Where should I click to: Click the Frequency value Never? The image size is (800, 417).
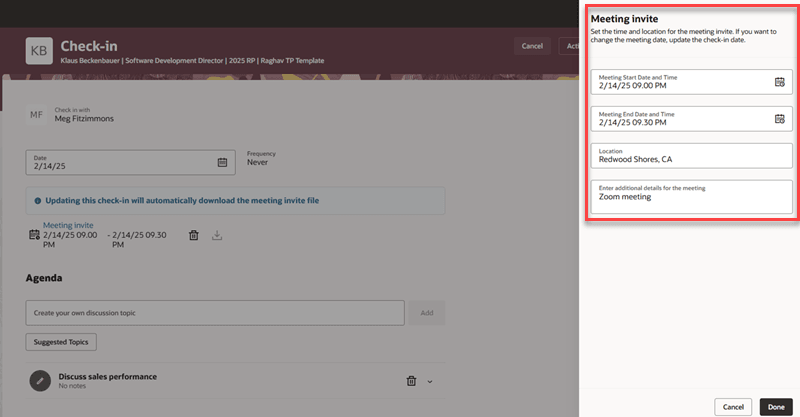tap(257, 162)
